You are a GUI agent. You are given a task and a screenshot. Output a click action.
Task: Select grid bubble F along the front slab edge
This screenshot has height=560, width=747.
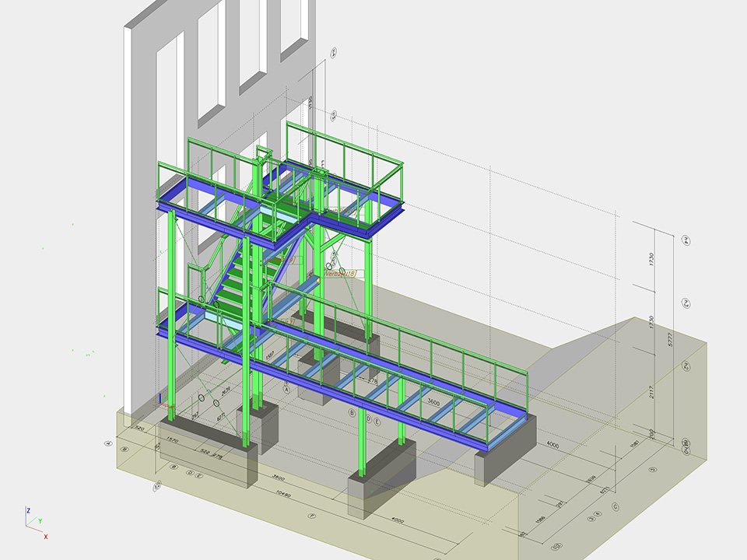click(x=312, y=516)
